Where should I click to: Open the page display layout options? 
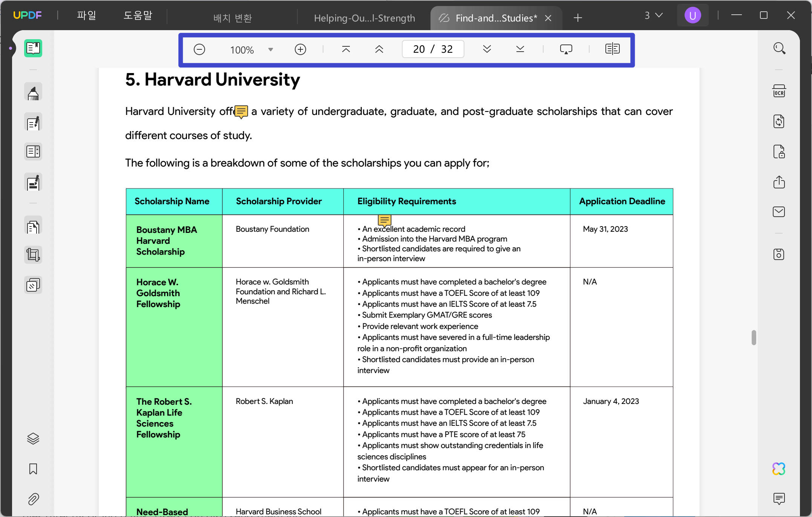[613, 49]
